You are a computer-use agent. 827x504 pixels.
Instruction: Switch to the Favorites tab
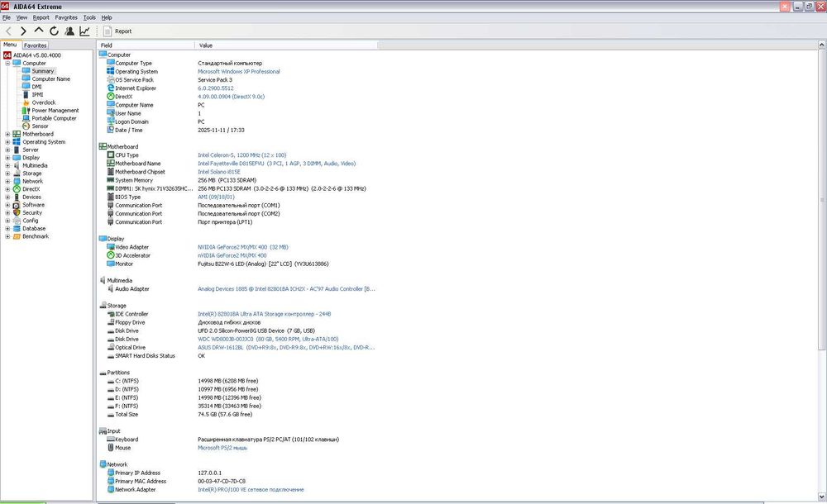point(36,45)
